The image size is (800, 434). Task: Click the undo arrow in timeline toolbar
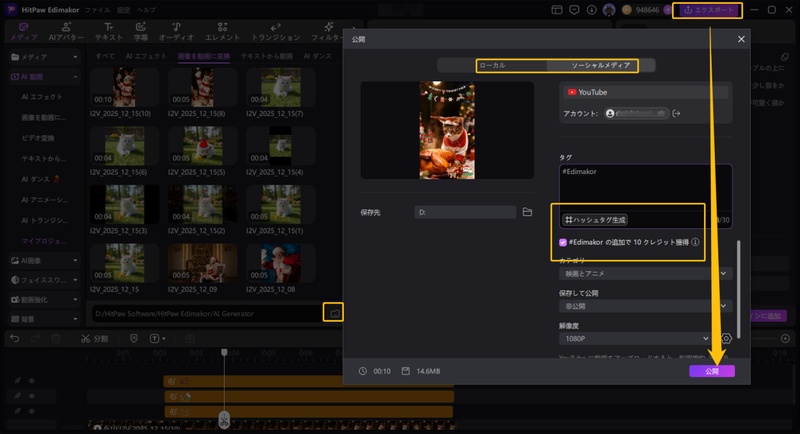click(15, 339)
